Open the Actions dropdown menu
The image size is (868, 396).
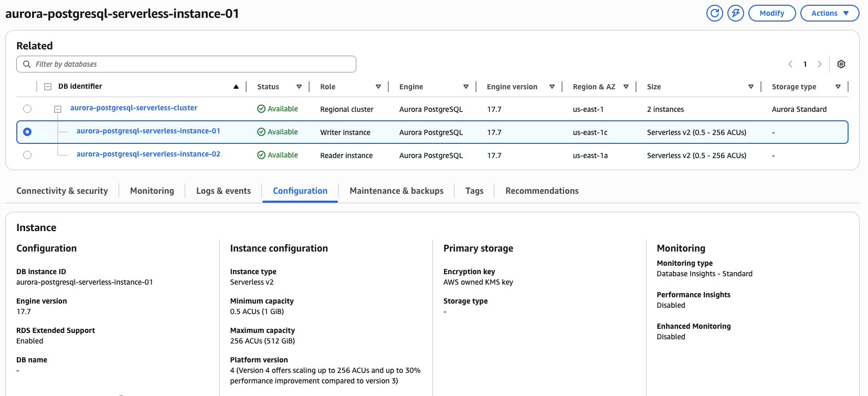(829, 13)
